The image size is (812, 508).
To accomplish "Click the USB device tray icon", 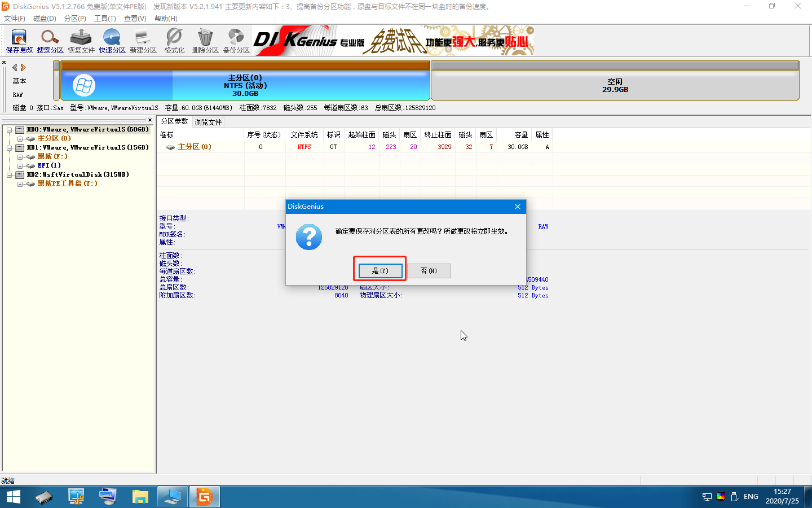I will pos(734,497).
